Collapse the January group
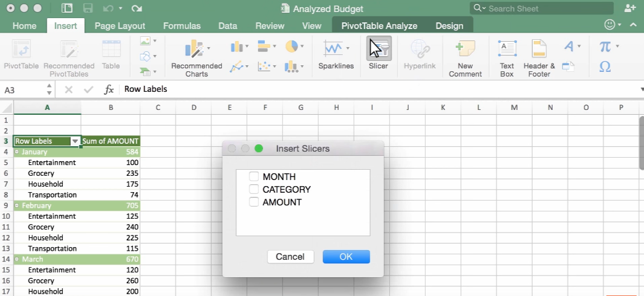 (x=17, y=152)
